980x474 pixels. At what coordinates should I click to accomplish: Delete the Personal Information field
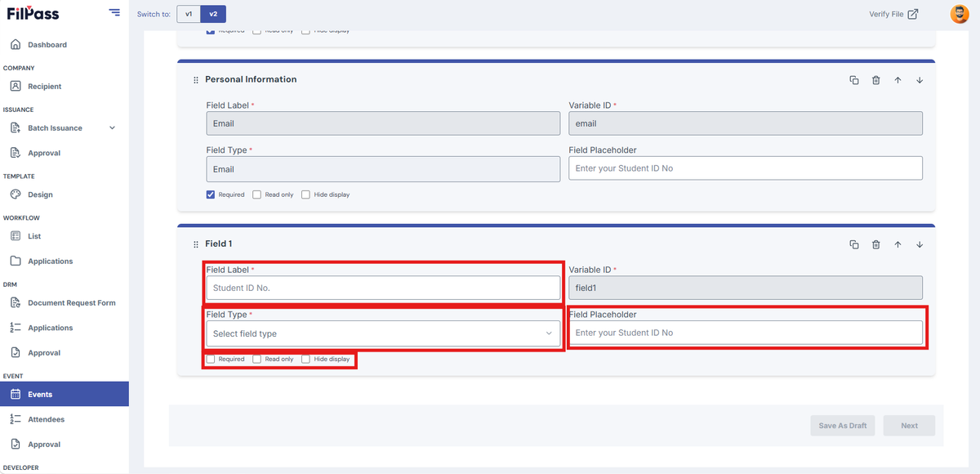(x=875, y=80)
